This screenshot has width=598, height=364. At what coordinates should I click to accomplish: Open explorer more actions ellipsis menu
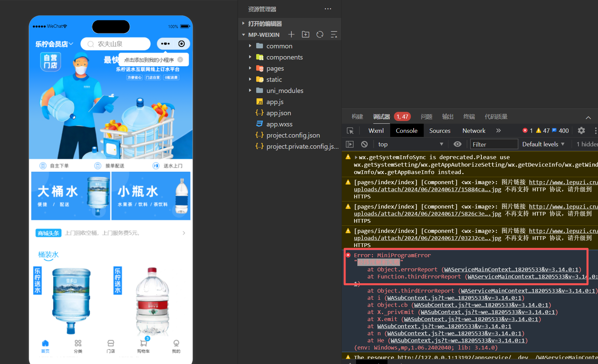coord(328,9)
